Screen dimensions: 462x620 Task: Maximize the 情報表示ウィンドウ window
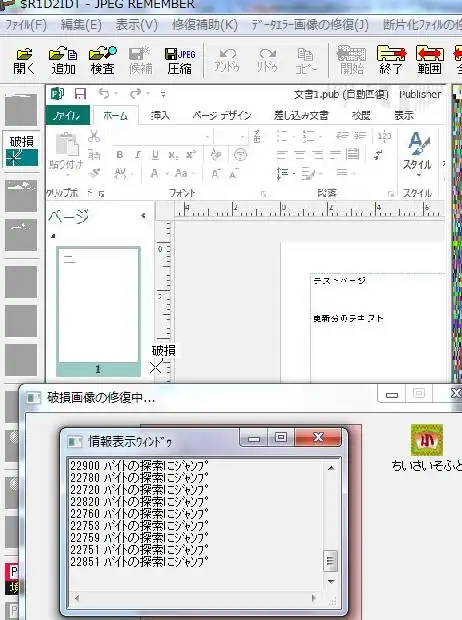(x=281, y=437)
